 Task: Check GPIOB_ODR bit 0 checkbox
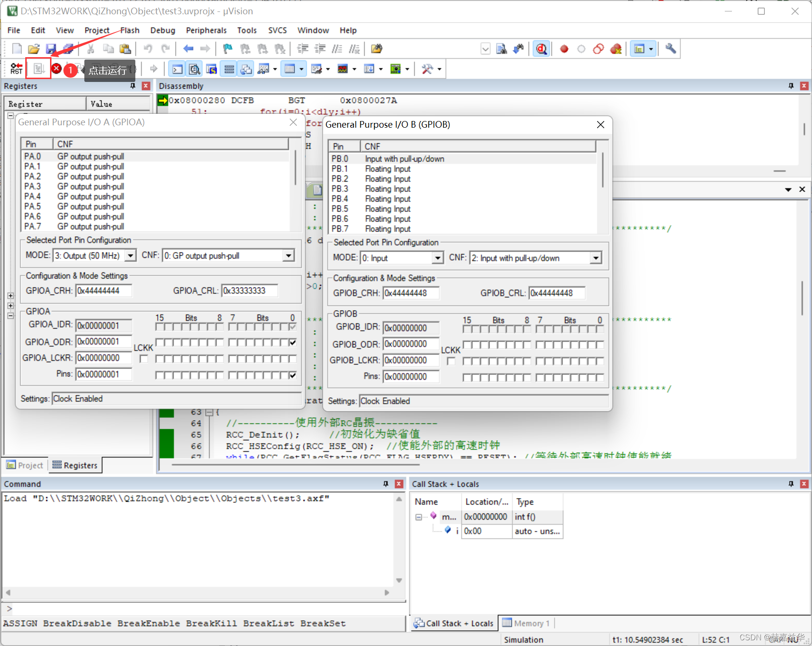click(x=600, y=345)
